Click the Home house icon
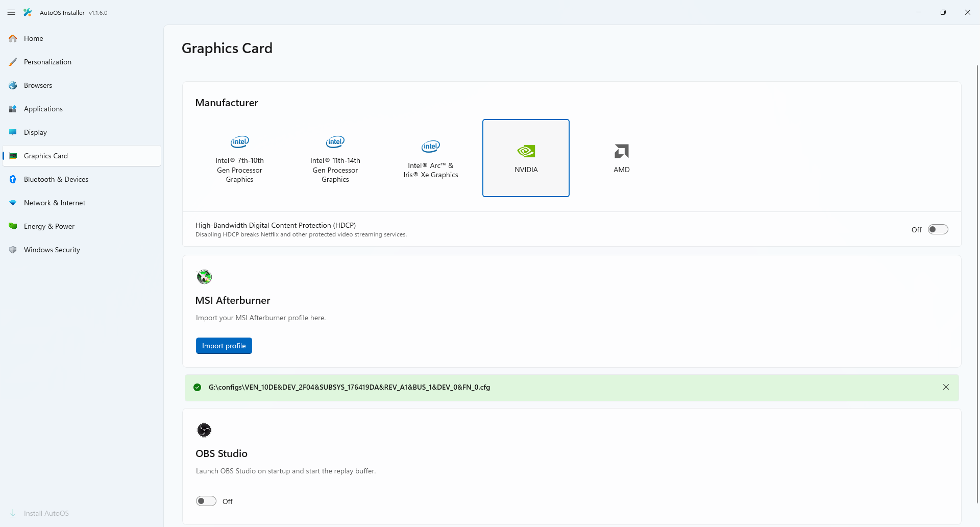Image resolution: width=980 pixels, height=527 pixels. (13, 38)
